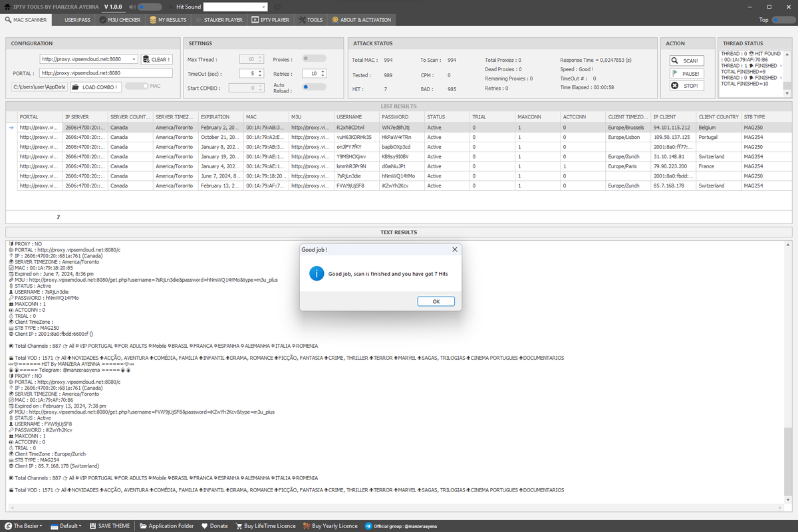
Task: Click Buy LifeTime Licence
Action: coord(265,525)
